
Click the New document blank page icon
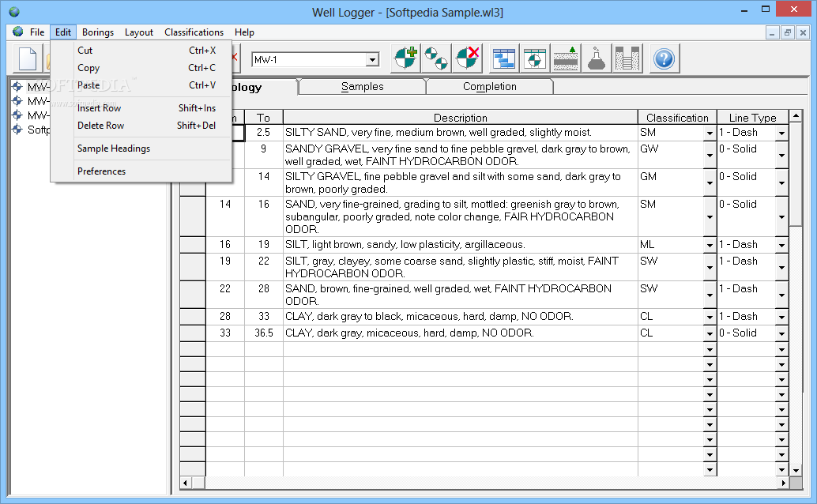[27, 58]
